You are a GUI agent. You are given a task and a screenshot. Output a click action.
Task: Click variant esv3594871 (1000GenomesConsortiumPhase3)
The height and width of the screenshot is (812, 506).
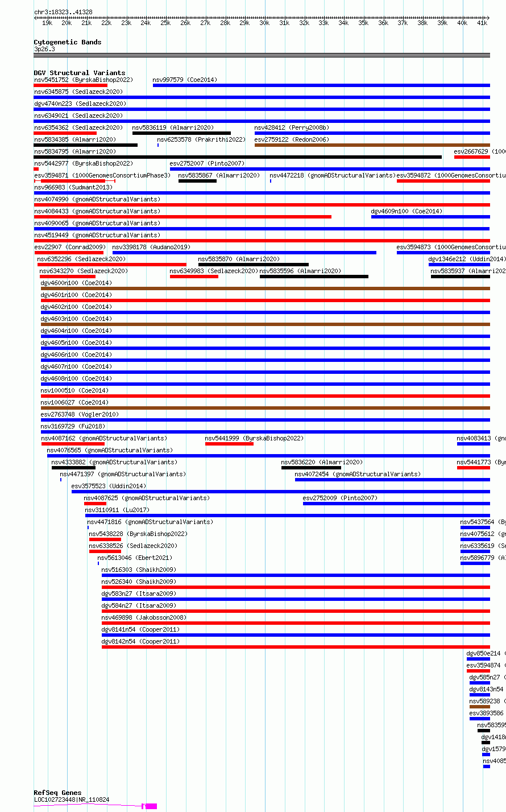point(74,181)
